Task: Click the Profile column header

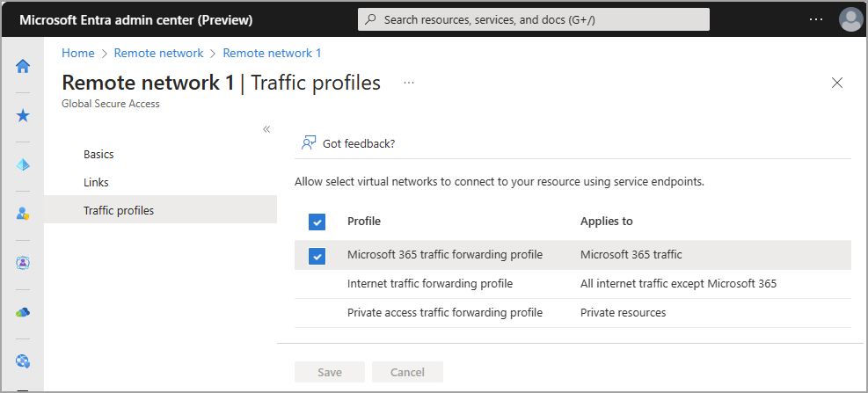Action: coord(364,221)
